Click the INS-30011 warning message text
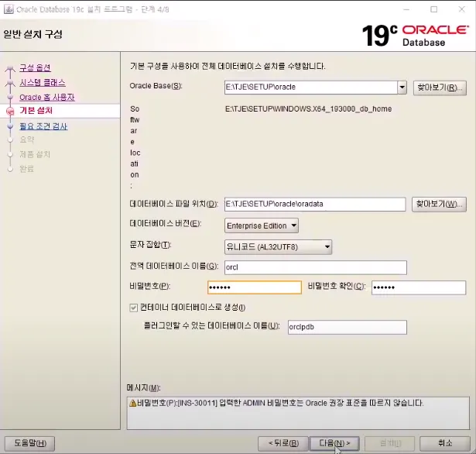 [x=280, y=403]
